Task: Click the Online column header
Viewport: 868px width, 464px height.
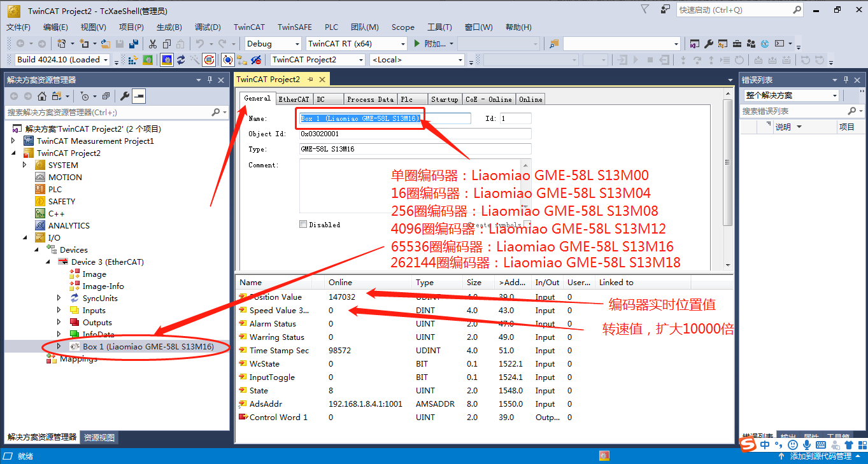Action: click(x=367, y=282)
